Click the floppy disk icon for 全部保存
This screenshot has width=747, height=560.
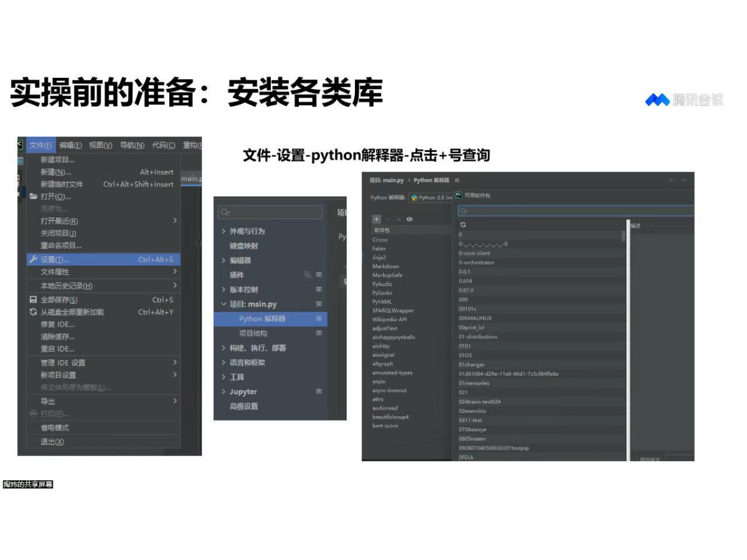34,300
